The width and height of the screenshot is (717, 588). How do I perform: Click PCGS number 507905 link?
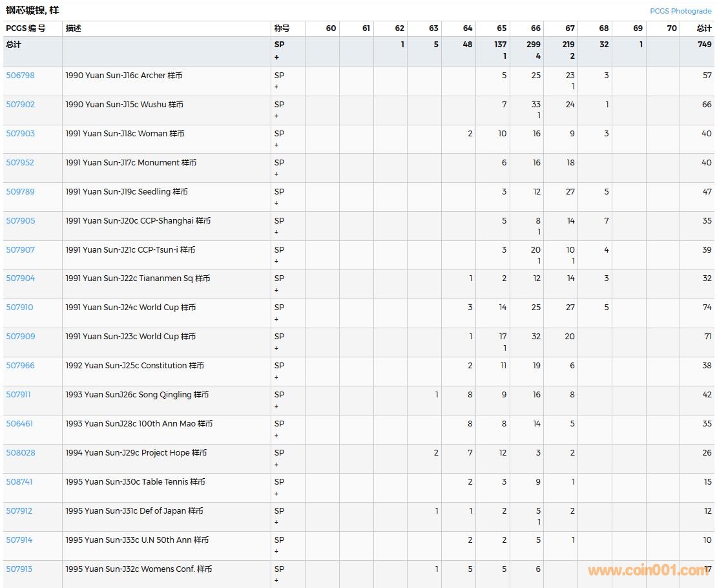20,221
